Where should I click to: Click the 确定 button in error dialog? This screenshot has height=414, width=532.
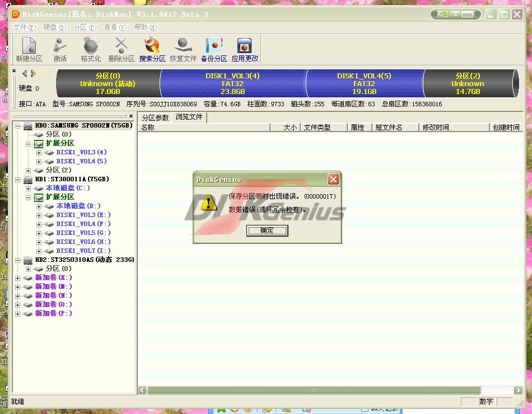267,230
